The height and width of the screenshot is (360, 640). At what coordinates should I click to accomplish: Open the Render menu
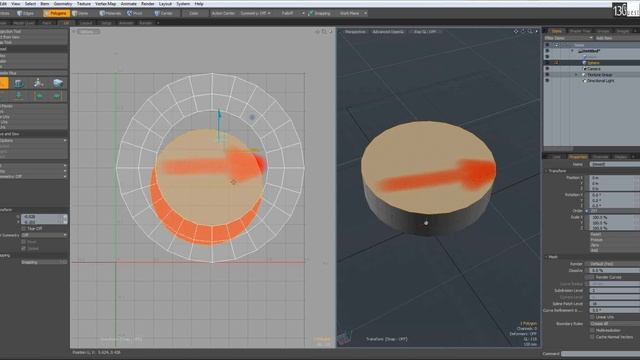148,4
